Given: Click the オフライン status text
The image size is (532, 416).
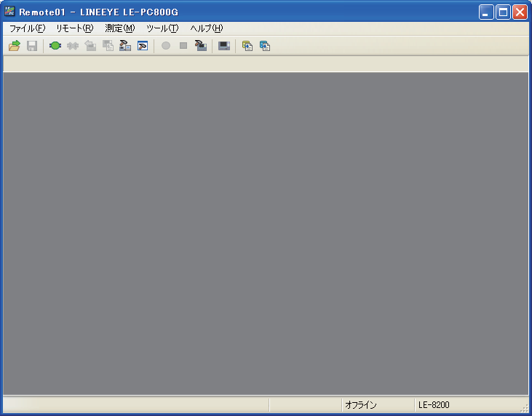Looking at the screenshot, I should [361, 405].
